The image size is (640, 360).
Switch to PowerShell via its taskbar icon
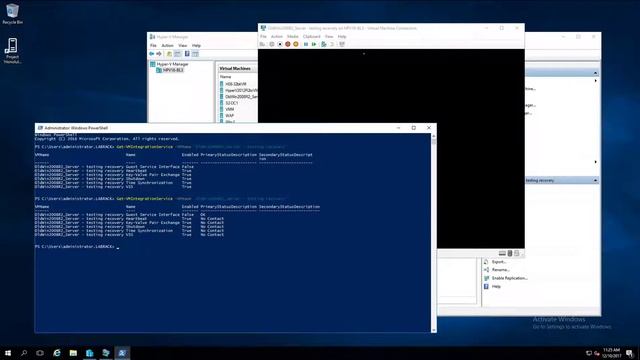pos(122,353)
